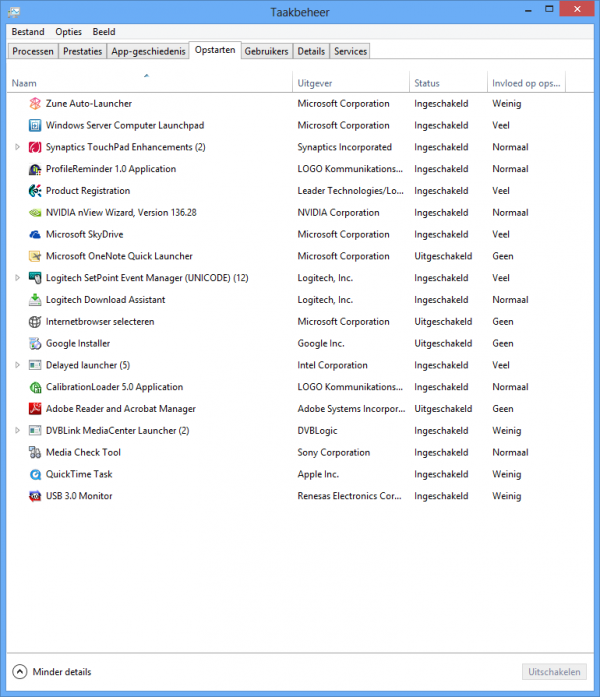This screenshot has height=697, width=600.
Task: Click publisher Renesas Electronics Cor...
Action: 349,496
